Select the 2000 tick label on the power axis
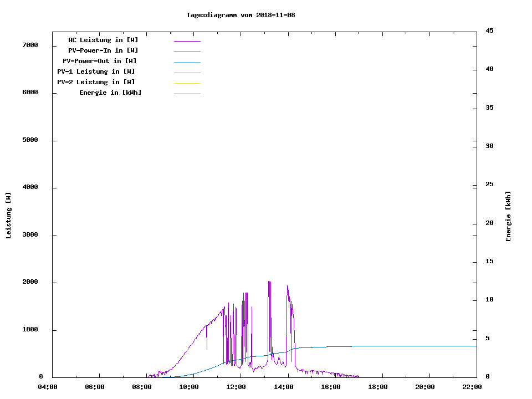 click(x=30, y=282)
